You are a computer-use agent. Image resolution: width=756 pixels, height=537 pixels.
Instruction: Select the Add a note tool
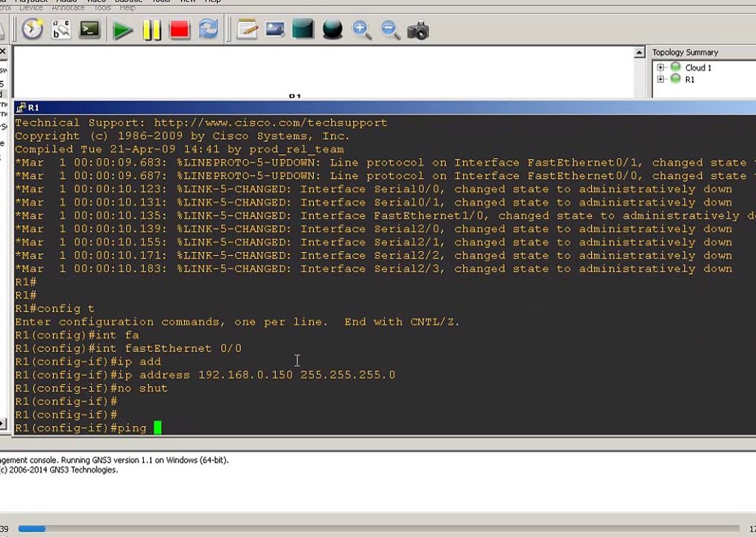coord(247,29)
